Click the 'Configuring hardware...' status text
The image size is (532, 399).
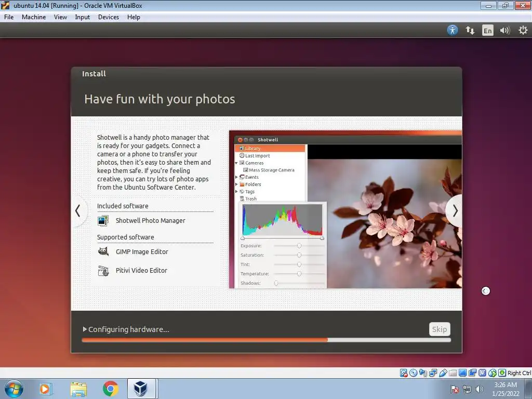(x=129, y=329)
